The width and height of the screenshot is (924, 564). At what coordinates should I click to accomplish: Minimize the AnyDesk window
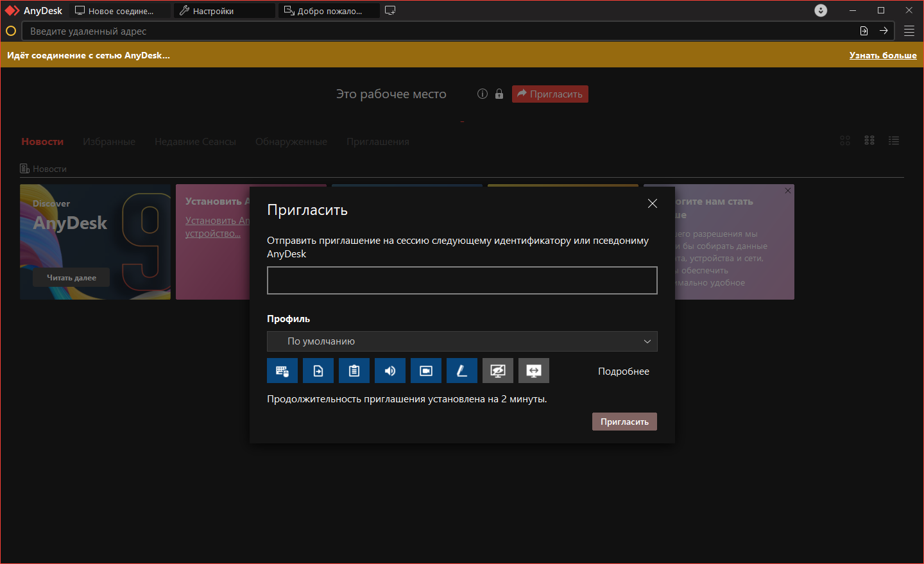click(x=853, y=10)
